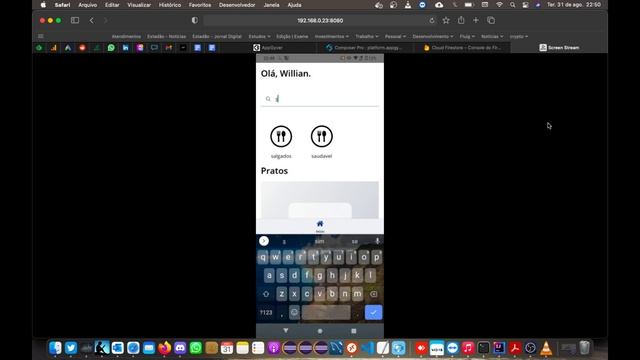640x360 pixels.
Task: Tap the emoji key on the keyboard
Action: click(x=294, y=313)
